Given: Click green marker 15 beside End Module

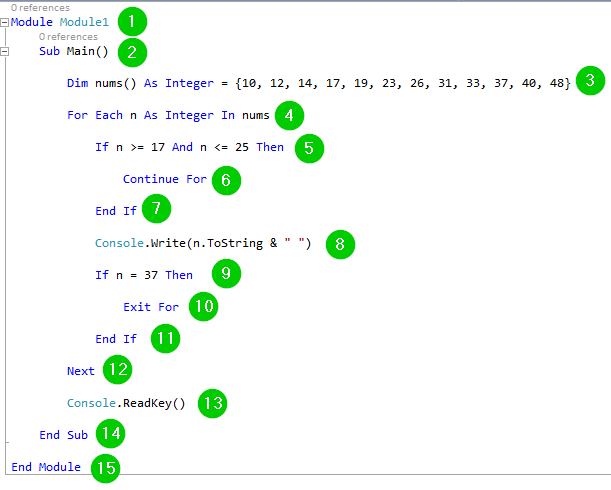Looking at the screenshot, I should (x=104, y=467).
